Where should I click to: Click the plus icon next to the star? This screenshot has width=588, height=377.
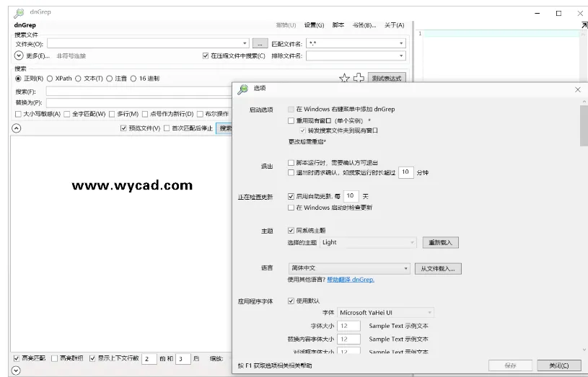[x=359, y=78]
